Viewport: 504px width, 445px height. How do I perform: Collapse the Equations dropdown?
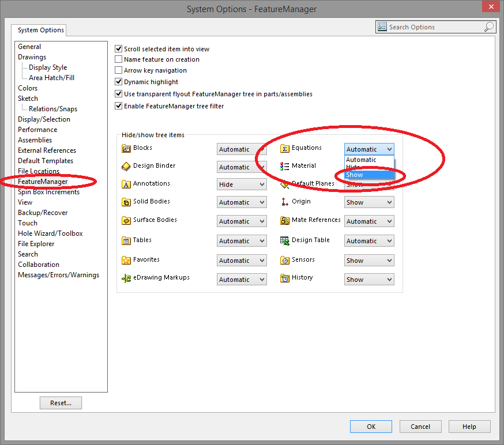369,149
